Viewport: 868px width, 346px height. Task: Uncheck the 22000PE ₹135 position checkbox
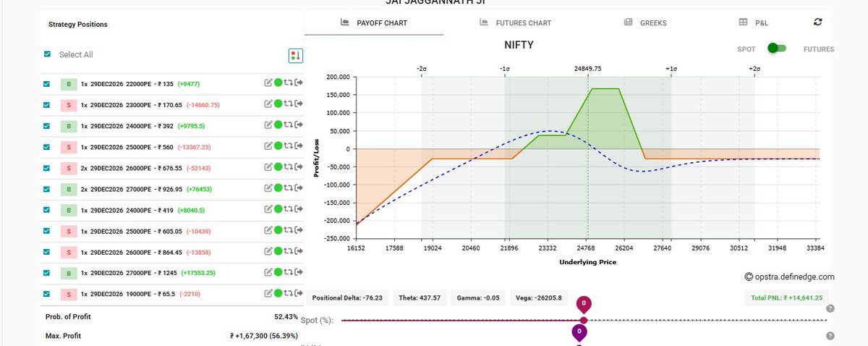point(47,84)
